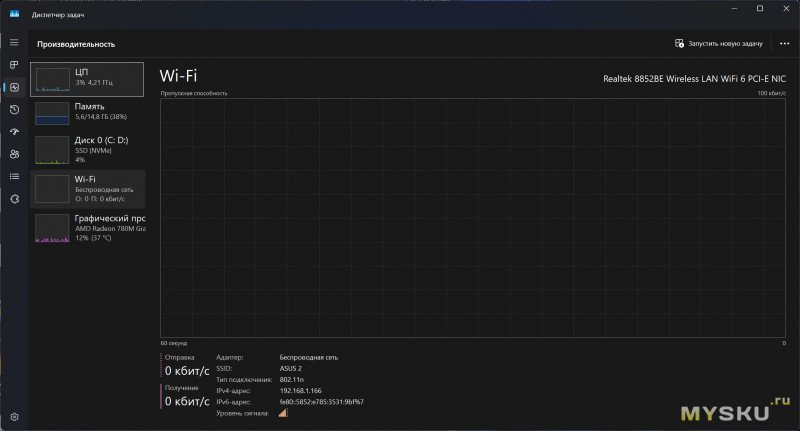Click the IPv4 address 192.168.1.166
The image size is (800, 431).
point(302,390)
